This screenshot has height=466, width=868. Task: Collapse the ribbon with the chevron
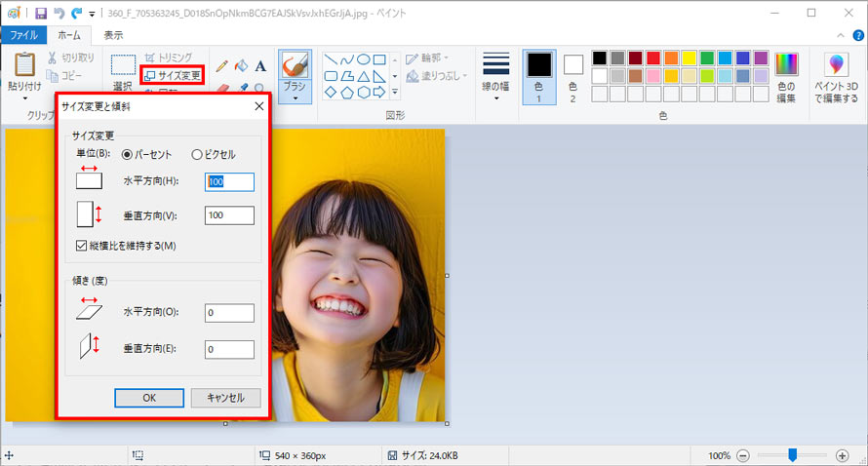click(x=841, y=35)
